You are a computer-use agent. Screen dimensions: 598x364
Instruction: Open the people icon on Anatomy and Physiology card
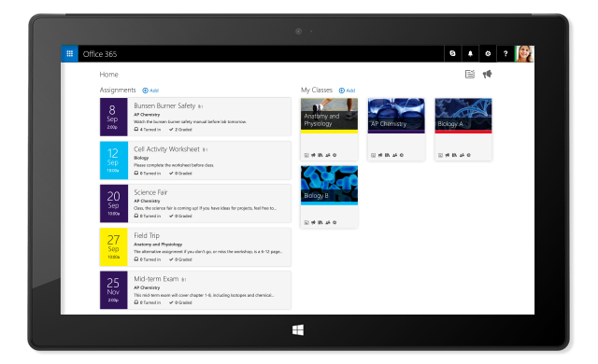pos(328,155)
